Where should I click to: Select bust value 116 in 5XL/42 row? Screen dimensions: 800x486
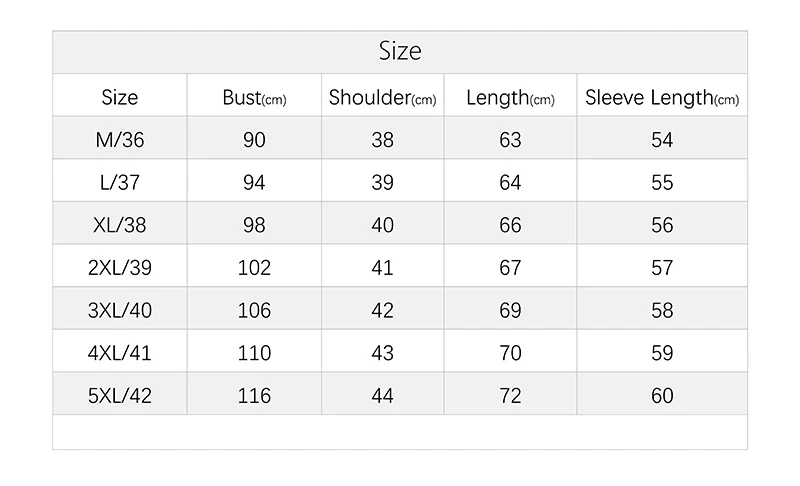point(254,396)
